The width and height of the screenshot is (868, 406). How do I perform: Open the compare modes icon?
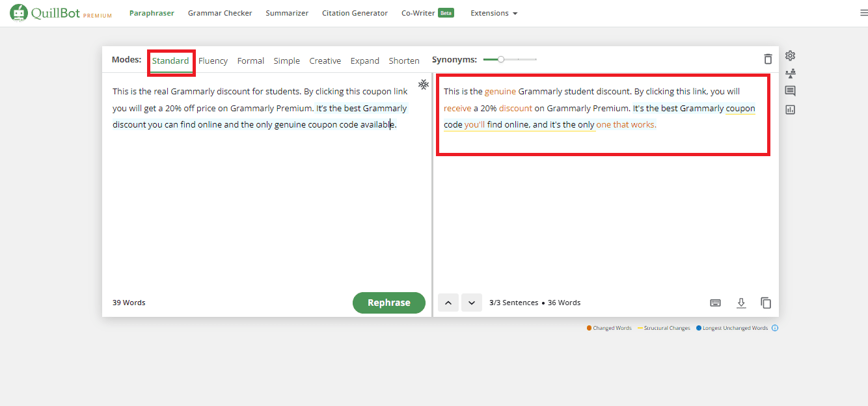[791, 74]
